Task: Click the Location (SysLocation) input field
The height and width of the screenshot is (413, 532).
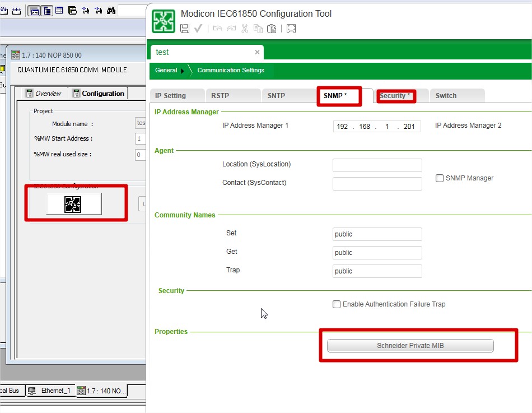Action: click(x=377, y=165)
